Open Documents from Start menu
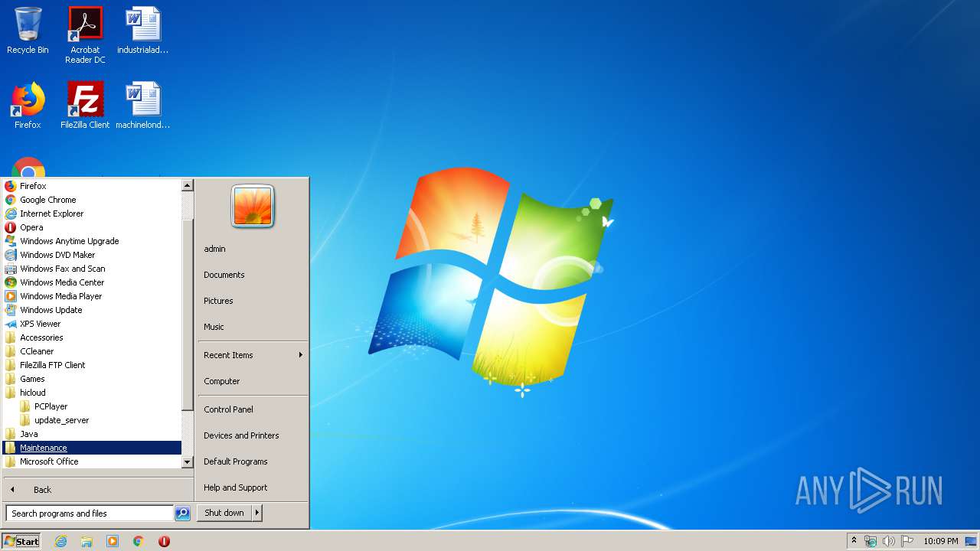The image size is (980, 551). point(253,275)
